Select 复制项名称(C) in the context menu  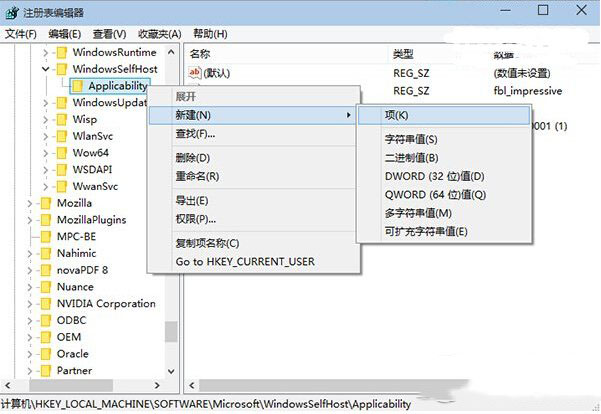pyautogui.click(x=253, y=243)
